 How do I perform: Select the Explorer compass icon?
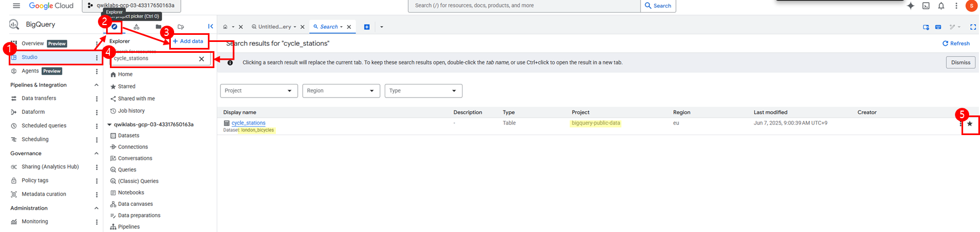point(114,26)
